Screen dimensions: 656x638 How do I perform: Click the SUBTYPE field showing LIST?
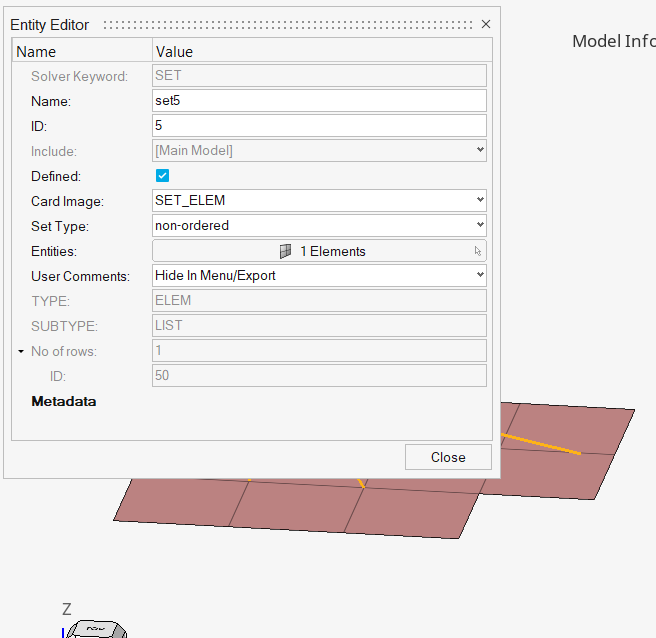(x=319, y=325)
